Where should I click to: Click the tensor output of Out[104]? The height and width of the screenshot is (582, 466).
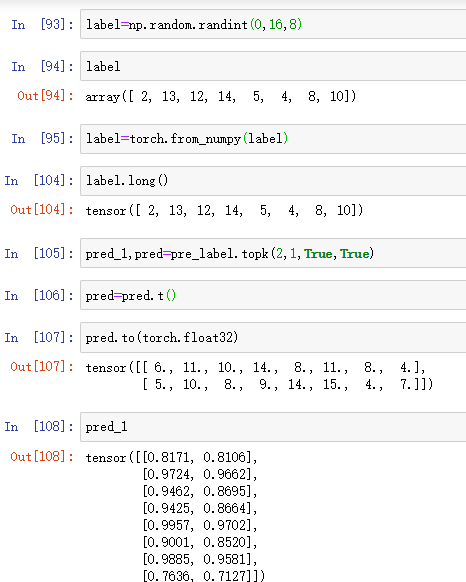pos(224,210)
